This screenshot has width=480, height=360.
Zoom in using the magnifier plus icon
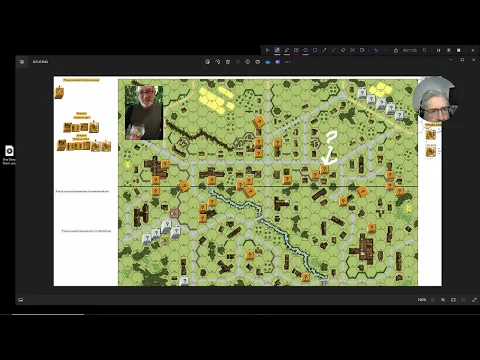(x=443, y=300)
